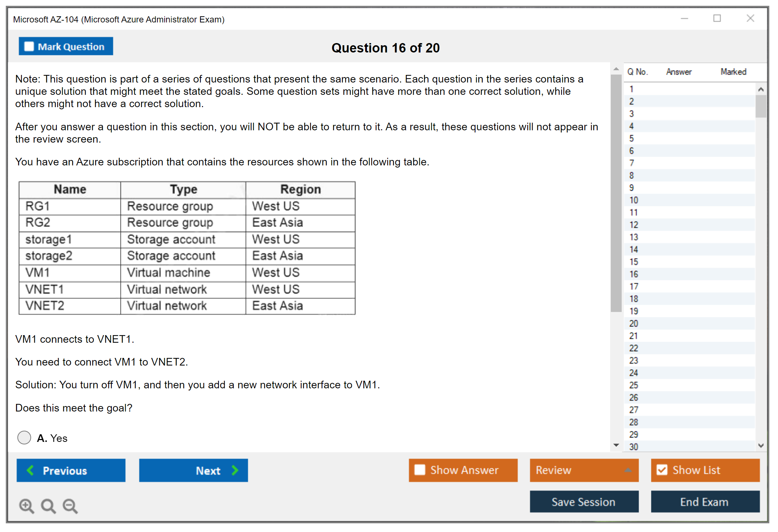
Task: Uncheck the Show List checkbox
Action: (x=662, y=470)
